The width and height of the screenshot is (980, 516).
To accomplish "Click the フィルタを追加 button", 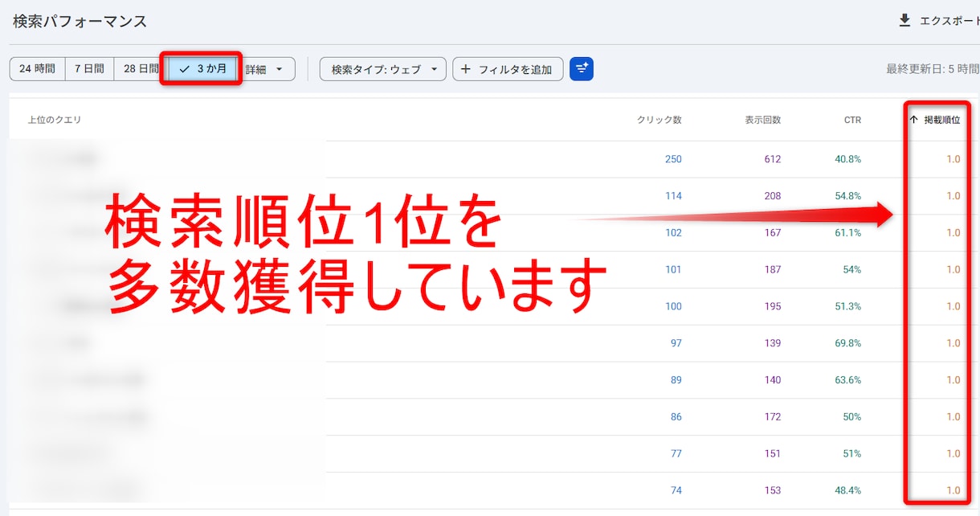I will pos(508,69).
